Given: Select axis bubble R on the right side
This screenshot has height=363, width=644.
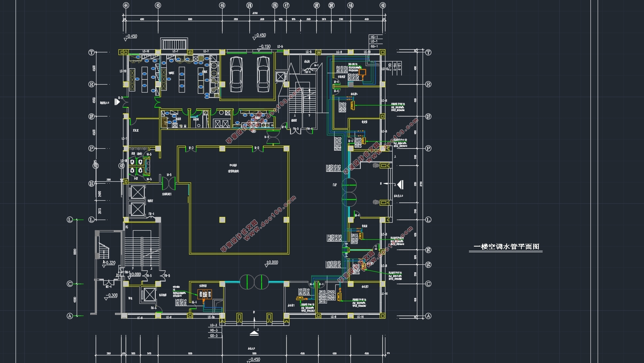Looking at the screenshot, I should pos(428,84).
